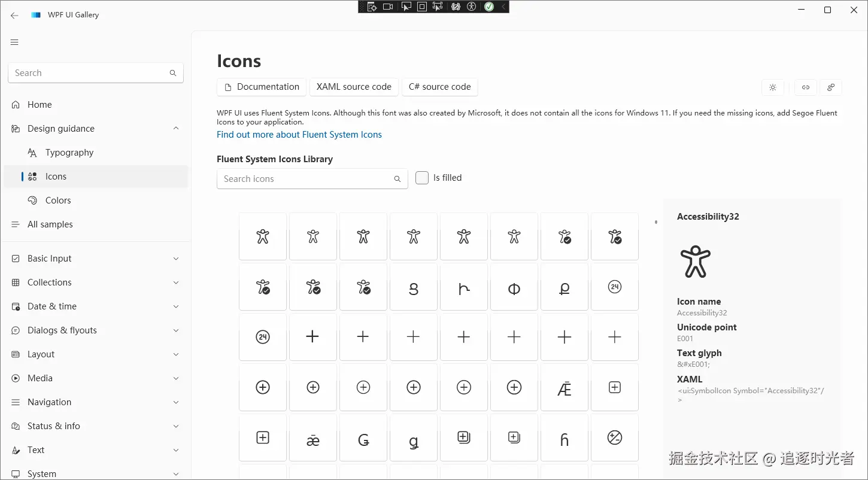This screenshot has height=480, width=868.
Task: Click Text glyph value &#xE001;
Action: [x=693, y=364]
